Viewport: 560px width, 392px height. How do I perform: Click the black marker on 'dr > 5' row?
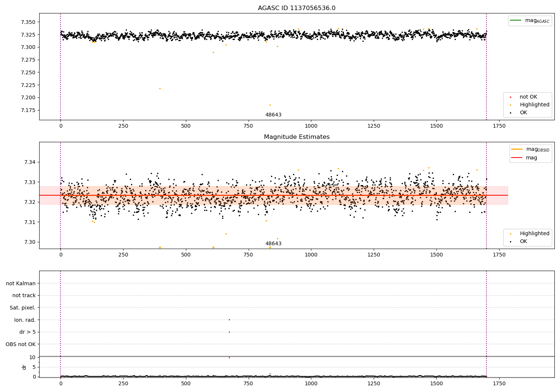pos(229,332)
